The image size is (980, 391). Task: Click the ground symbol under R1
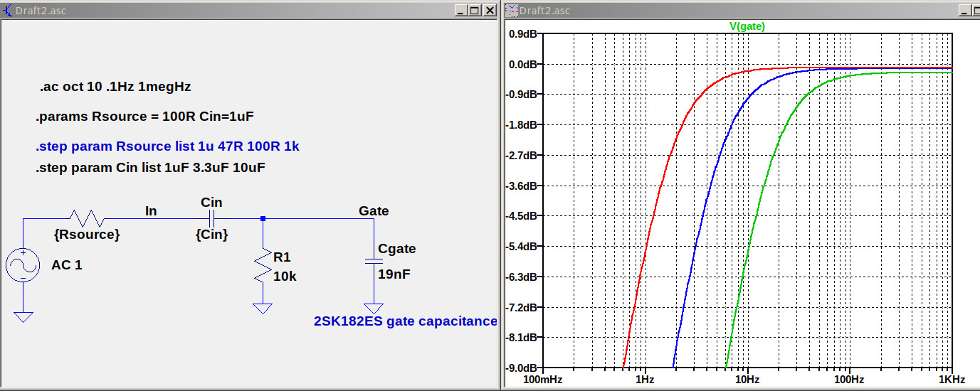click(263, 308)
